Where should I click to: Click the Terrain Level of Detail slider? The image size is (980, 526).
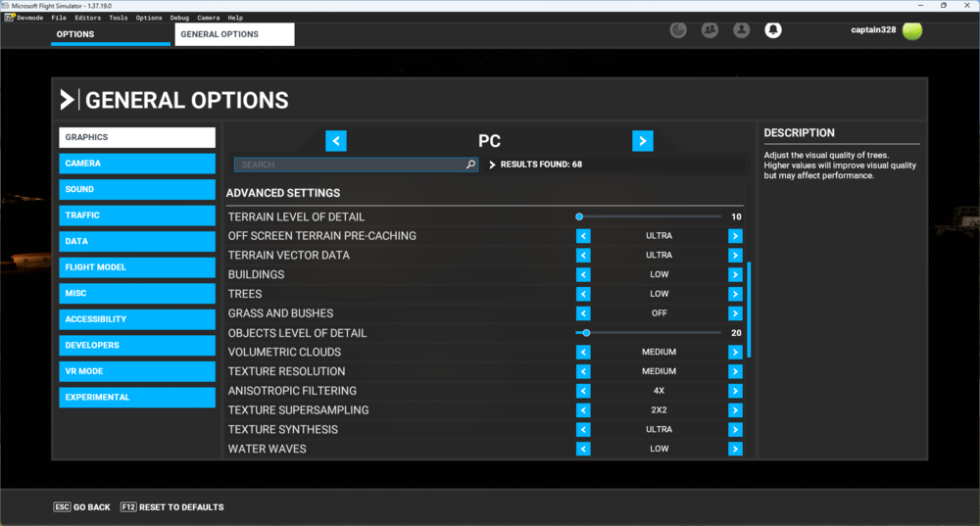[x=650, y=216]
